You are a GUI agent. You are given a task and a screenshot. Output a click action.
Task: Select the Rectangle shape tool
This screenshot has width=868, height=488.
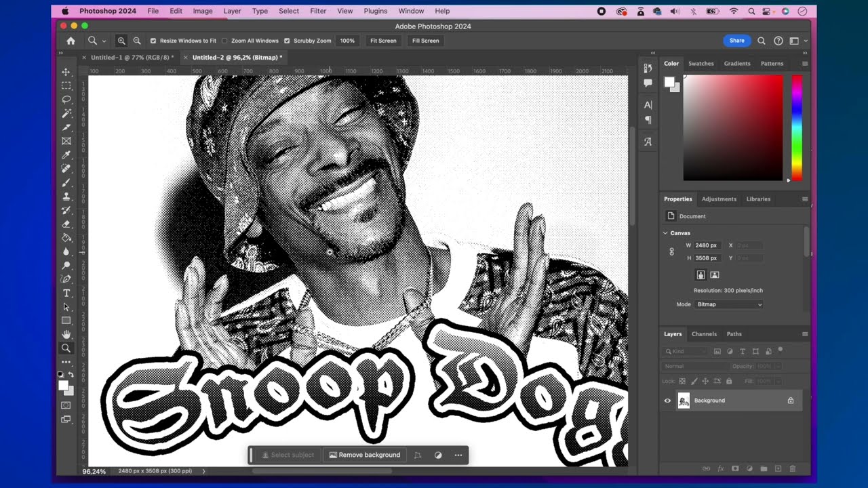pyautogui.click(x=66, y=321)
